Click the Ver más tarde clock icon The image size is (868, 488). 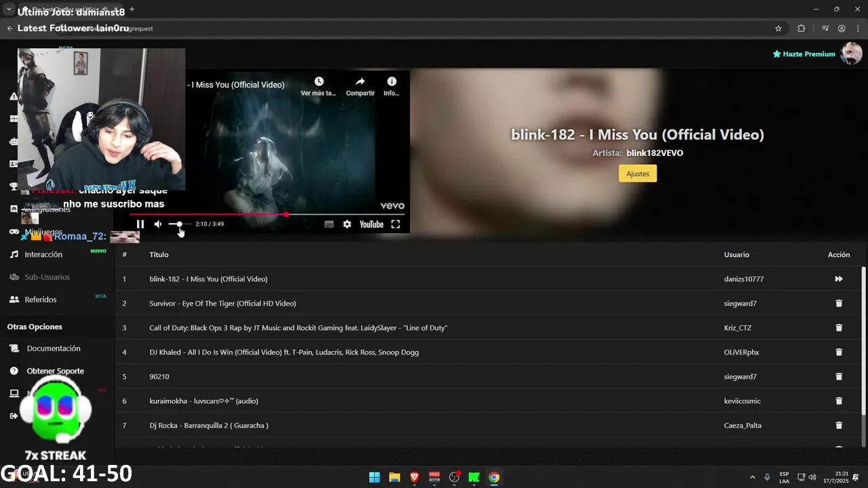[319, 81]
